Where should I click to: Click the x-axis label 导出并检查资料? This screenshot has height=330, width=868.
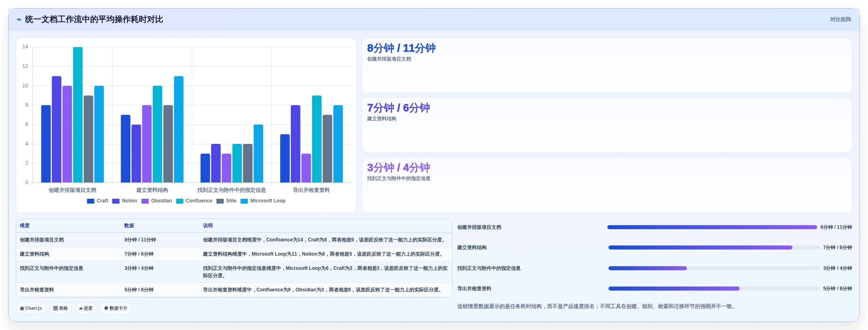311,190
